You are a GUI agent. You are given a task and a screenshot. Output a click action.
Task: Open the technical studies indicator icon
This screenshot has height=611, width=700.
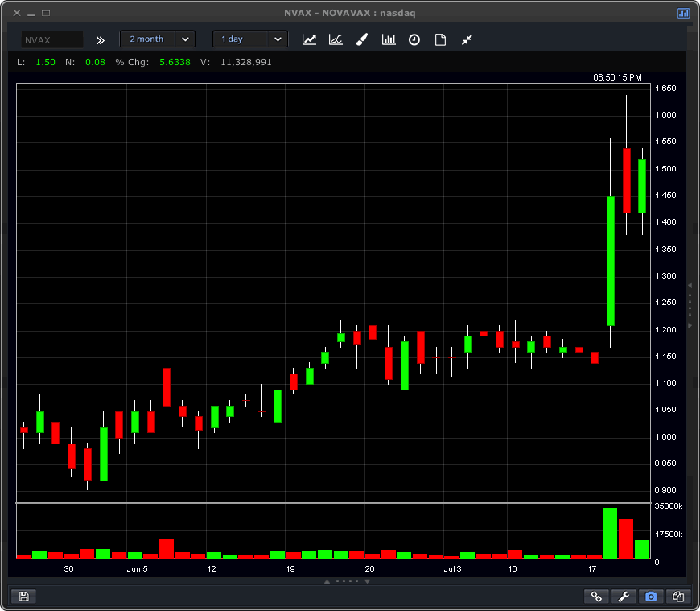(336, 39)
